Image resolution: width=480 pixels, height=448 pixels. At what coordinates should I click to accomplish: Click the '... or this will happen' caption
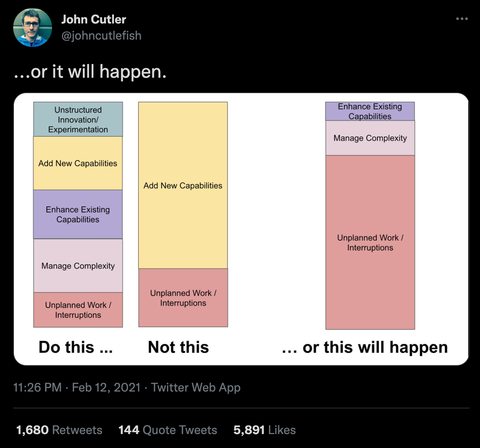(365, 347)
